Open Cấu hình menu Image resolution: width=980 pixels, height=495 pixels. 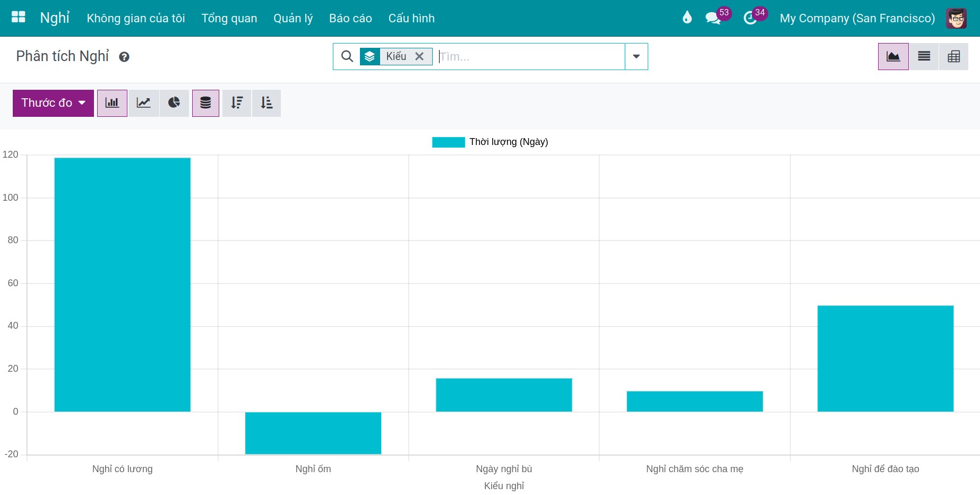(x=411, y=18)
